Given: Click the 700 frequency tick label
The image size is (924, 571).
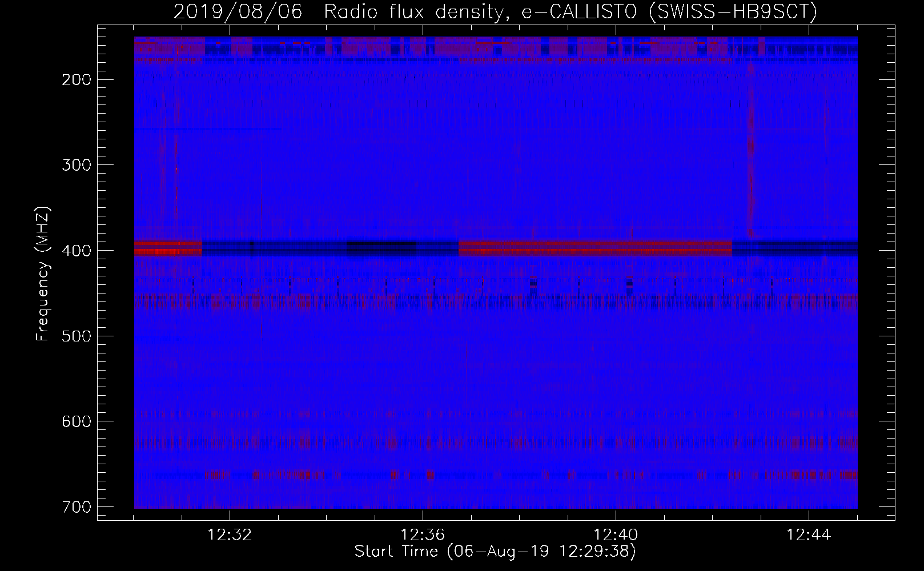Looking at the screenshot, I should pos(76,507).
